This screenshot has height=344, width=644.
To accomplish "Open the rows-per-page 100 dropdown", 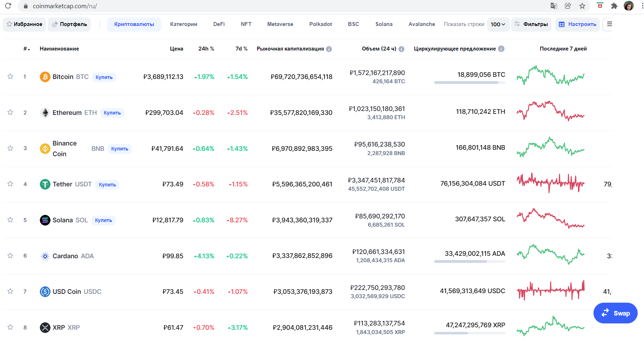I will [498, 24].
